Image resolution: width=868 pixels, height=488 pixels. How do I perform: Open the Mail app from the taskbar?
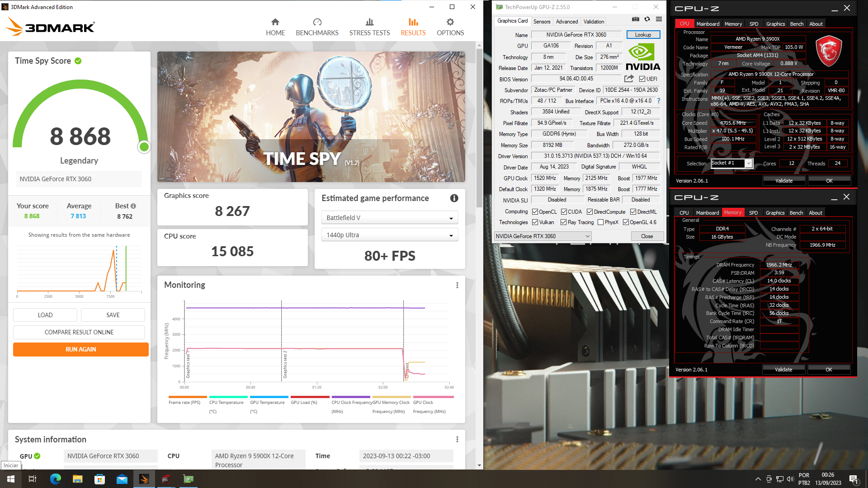tap(122, 479)
